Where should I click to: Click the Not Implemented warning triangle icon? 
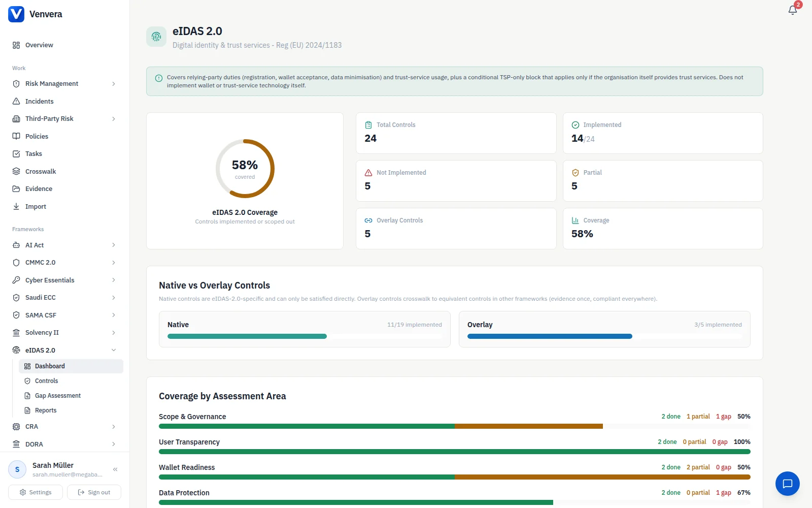[368, 173]
